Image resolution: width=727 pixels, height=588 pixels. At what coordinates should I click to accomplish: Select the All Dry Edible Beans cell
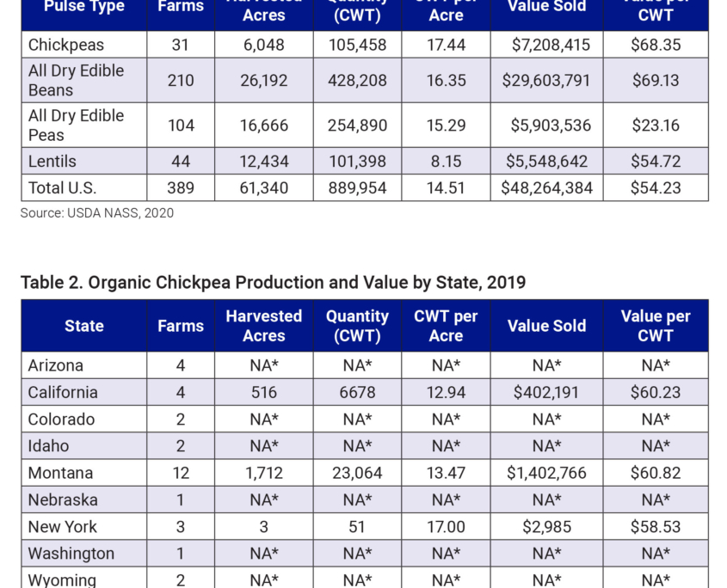(x=76, y=80)
